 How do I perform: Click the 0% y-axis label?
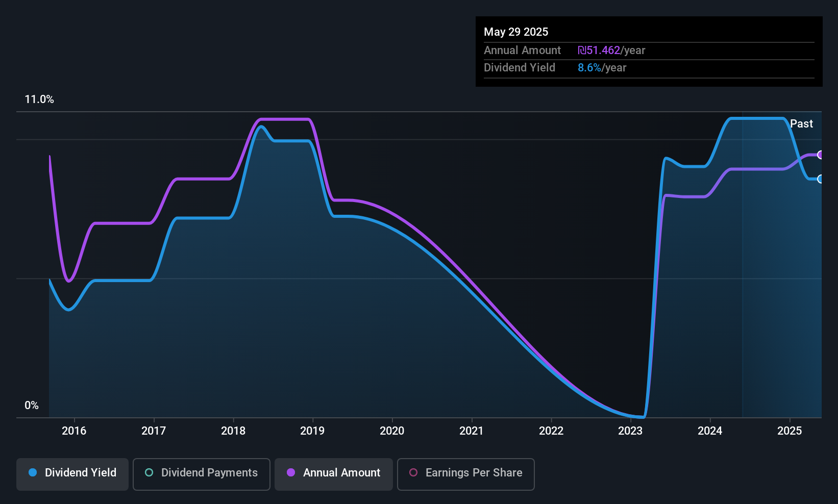coord(32,406)
